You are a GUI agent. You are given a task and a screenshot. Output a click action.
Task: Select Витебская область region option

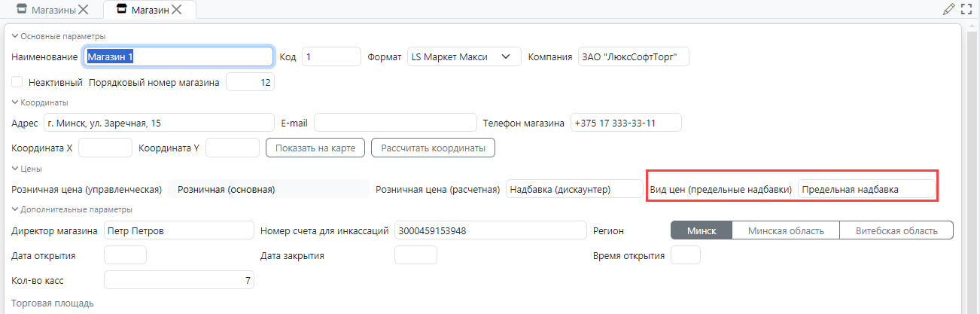click(896, 230)
